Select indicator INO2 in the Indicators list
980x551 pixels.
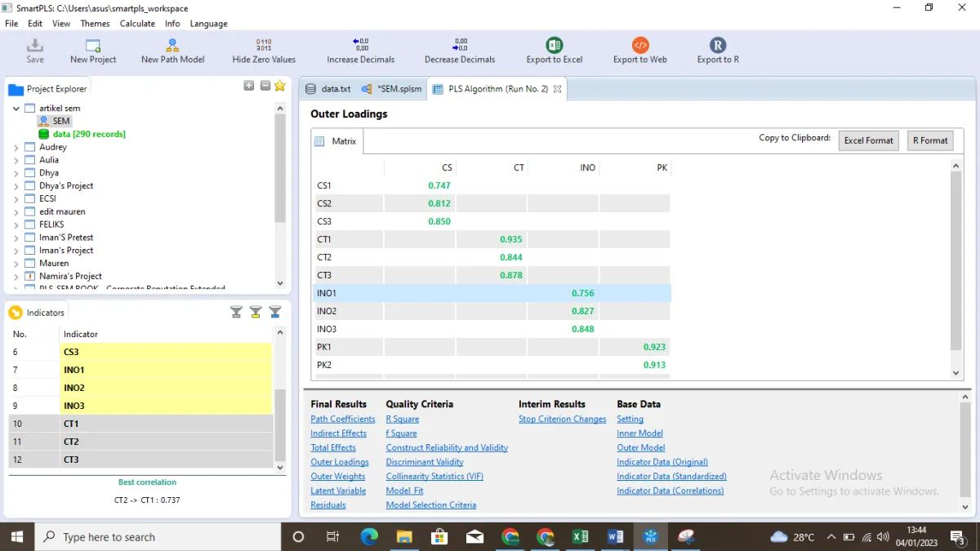[140, 388]
